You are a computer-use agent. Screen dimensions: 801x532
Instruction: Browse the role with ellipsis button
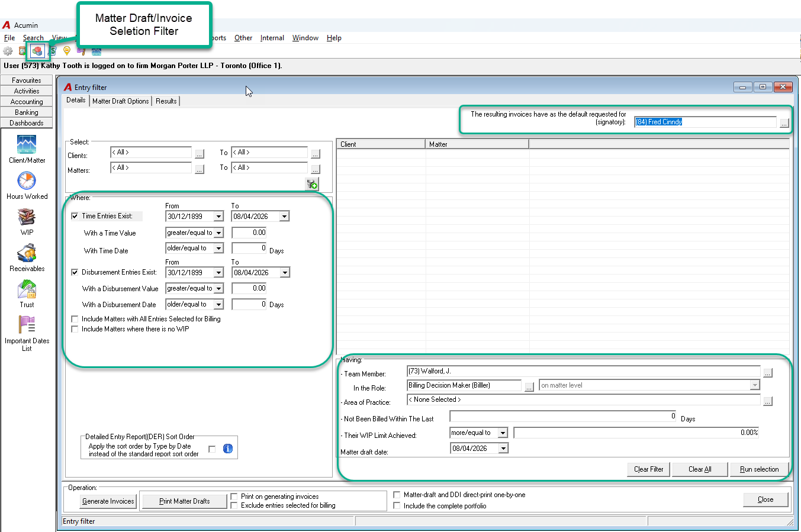pos(529,387)
